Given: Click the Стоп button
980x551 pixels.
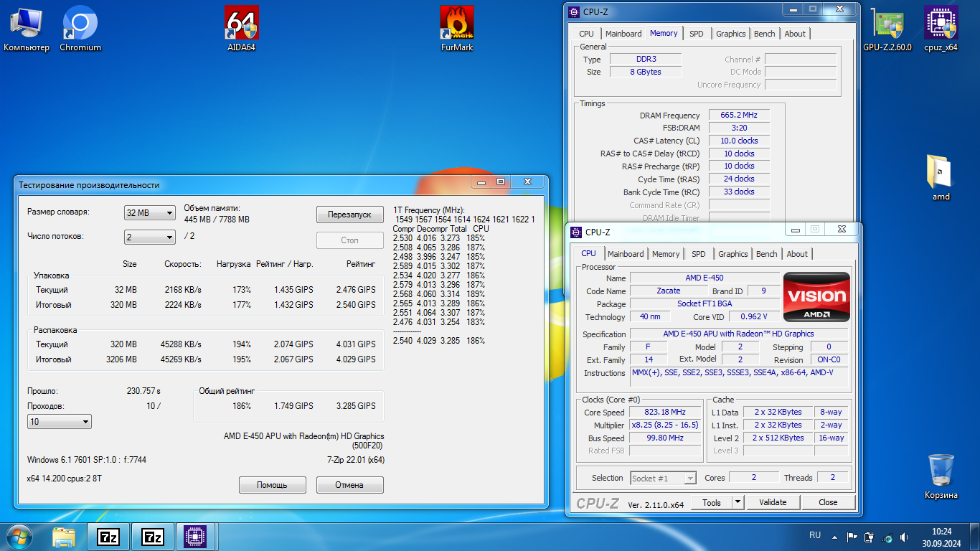Looking at the screenshot, I should tap(349, 240).
